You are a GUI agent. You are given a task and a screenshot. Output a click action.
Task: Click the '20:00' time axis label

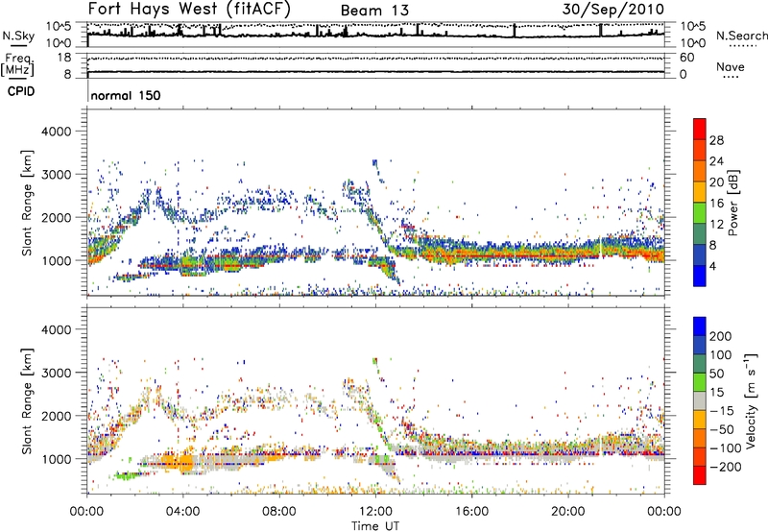point(567,512)
